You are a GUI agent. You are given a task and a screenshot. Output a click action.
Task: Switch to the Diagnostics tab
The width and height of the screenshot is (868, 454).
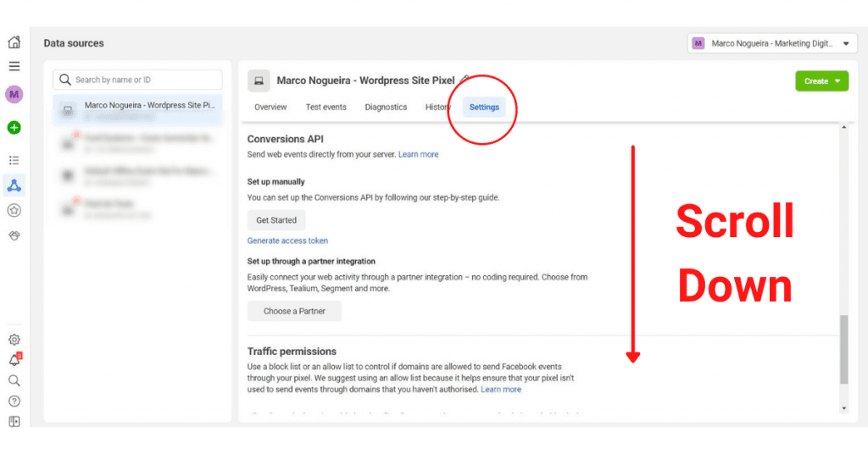386,108
